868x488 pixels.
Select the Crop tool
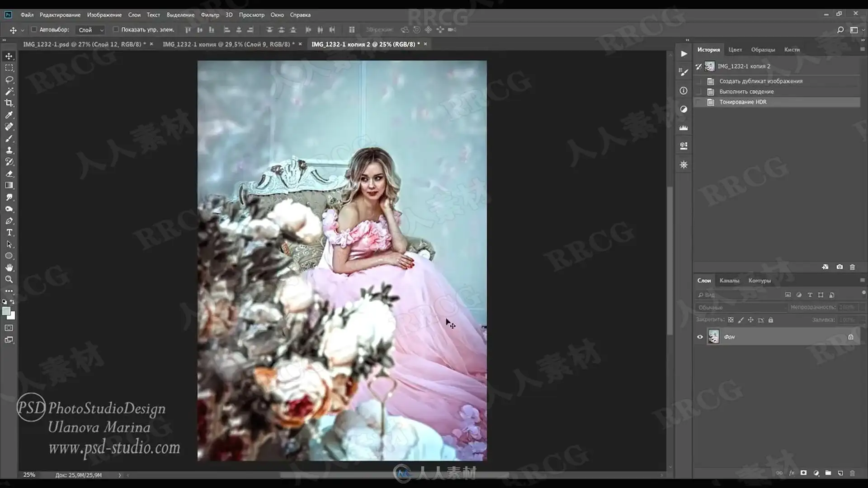(x=9, y=103)
